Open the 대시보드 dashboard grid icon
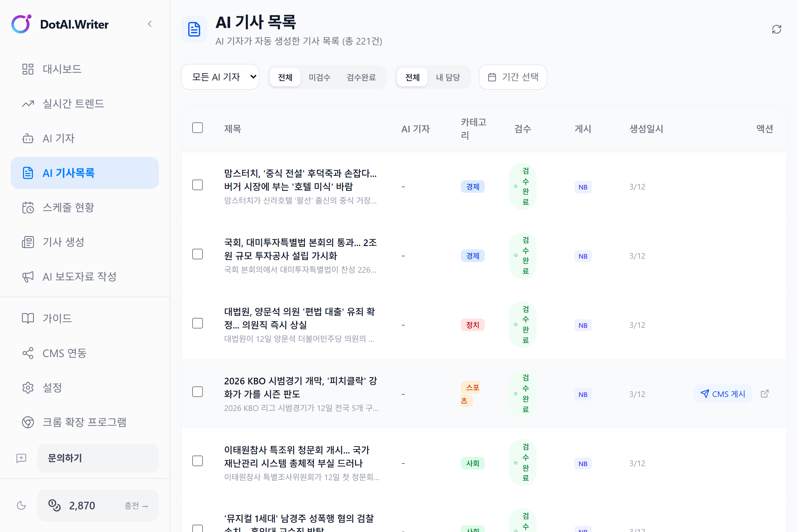Screen dimensions: 798x532 pyautogui.click(x=28, y=69)
